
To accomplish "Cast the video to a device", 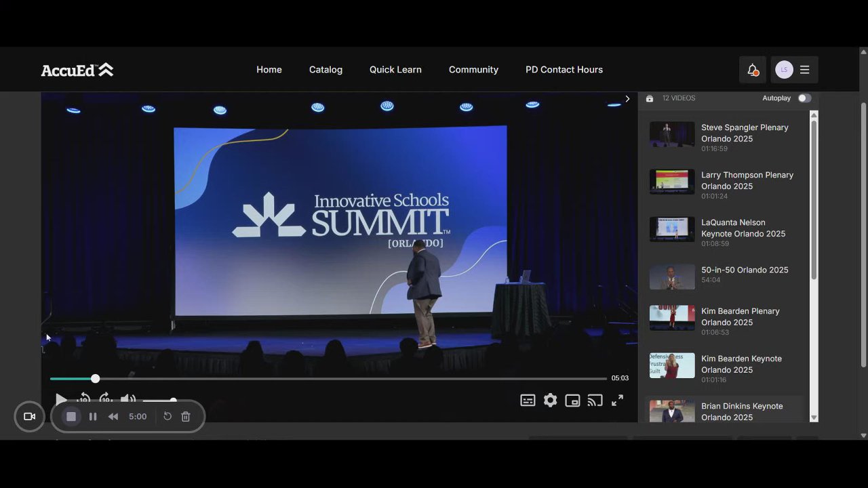I will [x=595, y=401].
